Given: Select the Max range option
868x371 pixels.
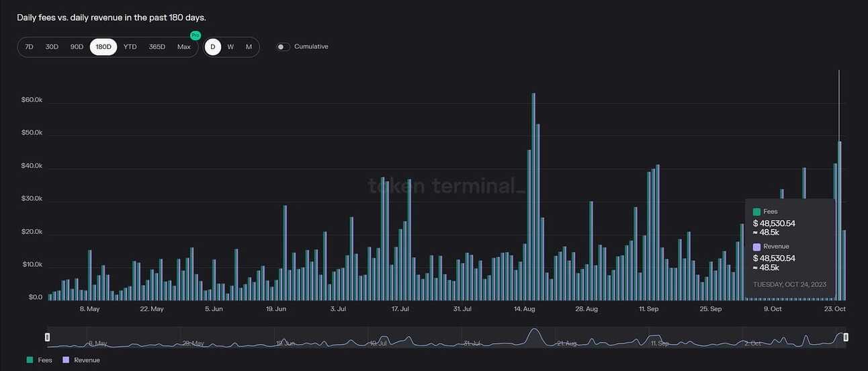Looking at the screenshot, I should [x=184, y=47].
